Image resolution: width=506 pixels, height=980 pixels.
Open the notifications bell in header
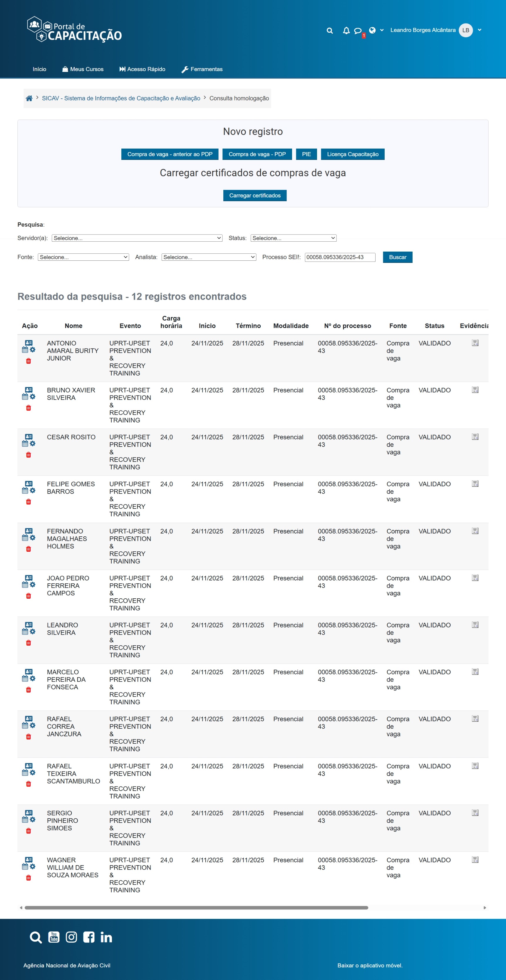pyautogui.click(x=346, y=31)
